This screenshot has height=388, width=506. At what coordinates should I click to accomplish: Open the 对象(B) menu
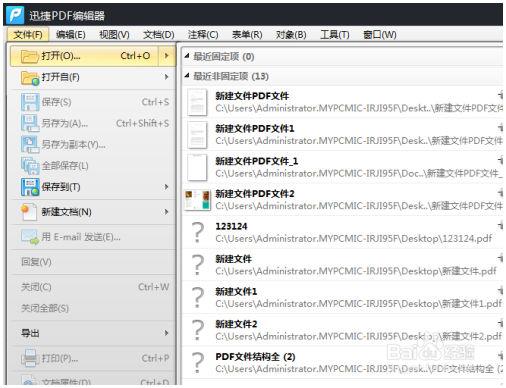tap(291, 35)
